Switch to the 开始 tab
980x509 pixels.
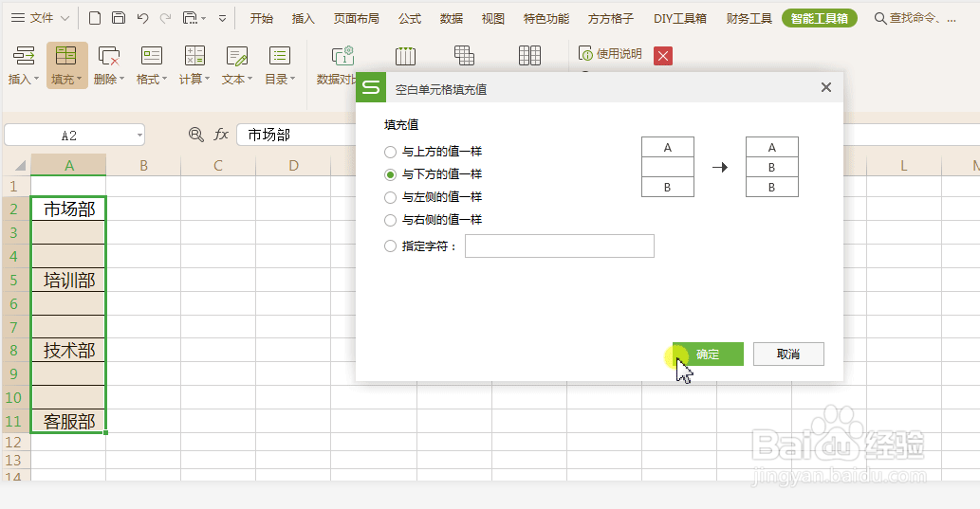click(x=261, y=19)
